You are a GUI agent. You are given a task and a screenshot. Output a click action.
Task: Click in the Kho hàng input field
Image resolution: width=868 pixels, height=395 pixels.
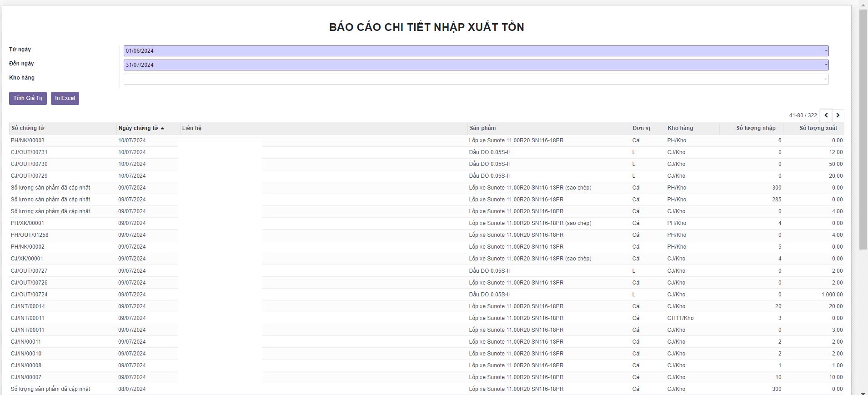(x=473, y=79)
